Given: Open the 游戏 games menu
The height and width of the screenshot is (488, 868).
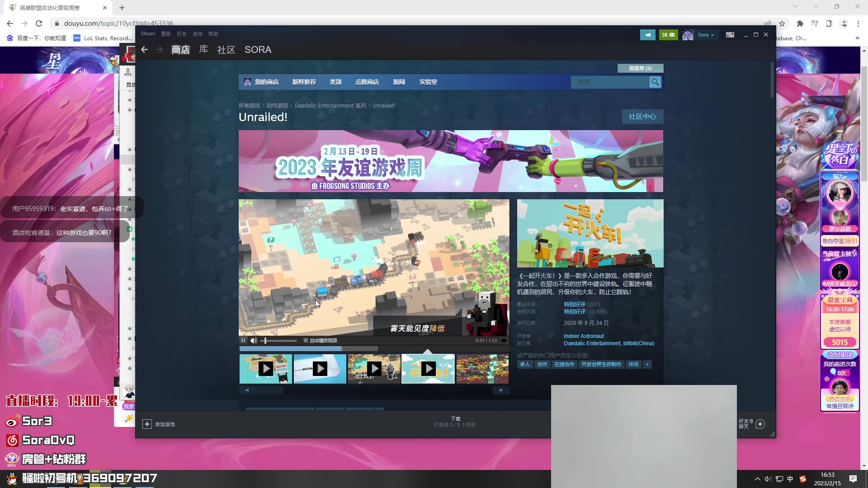Looking at the screenshot, I should [x=198, y=34].
